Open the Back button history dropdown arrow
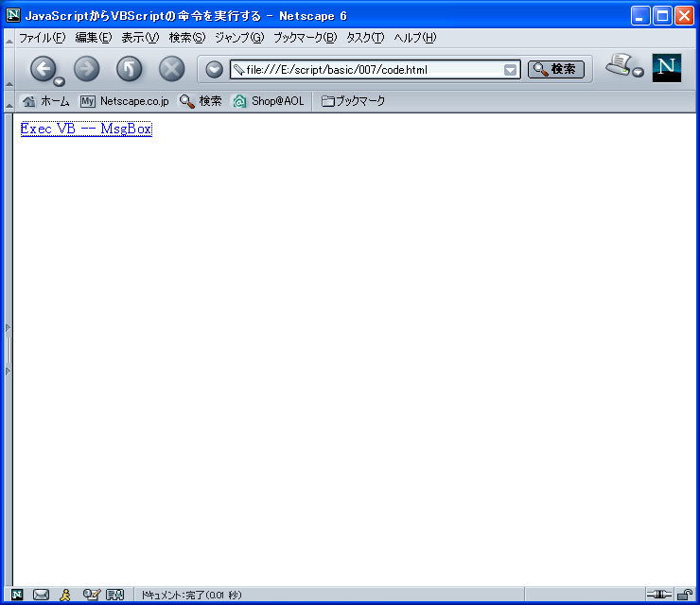This screenshot has width=700, height=605. 60,81
